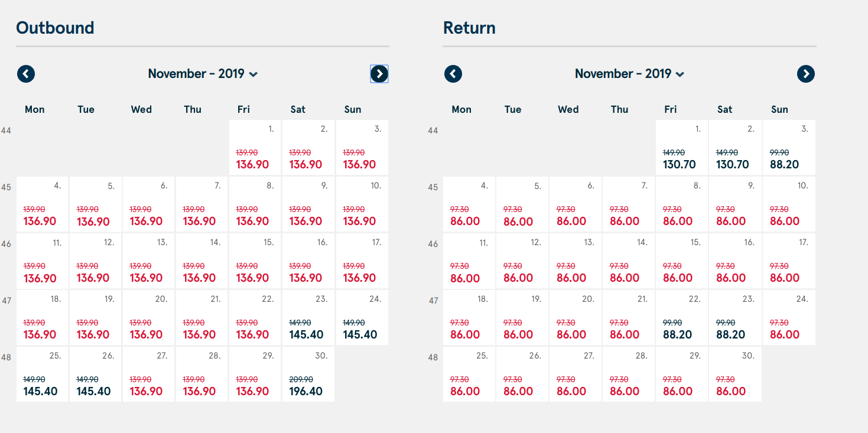Select Outbound November 13 date cell
868x433 pixels.
pyautogui.click(x=149, y=261)
